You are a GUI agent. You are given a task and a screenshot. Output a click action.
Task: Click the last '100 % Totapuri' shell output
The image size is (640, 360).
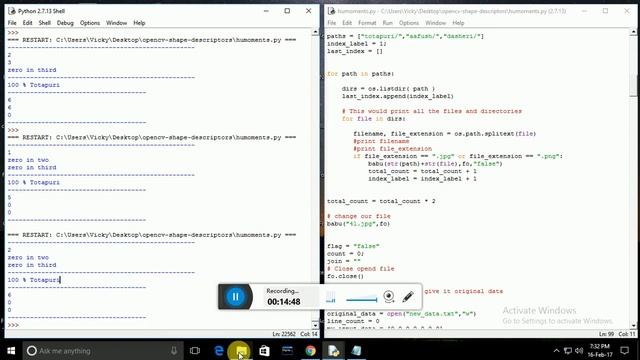[x=33, y=280]
